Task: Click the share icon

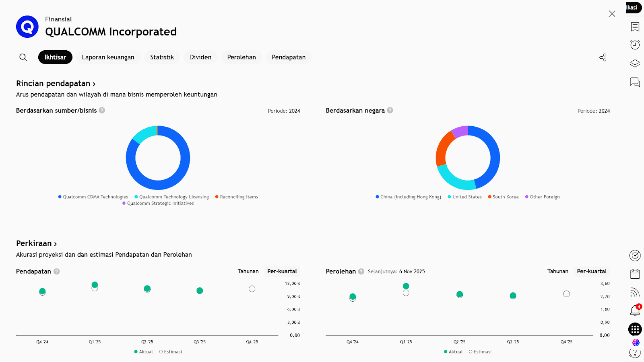Action: 603,58
